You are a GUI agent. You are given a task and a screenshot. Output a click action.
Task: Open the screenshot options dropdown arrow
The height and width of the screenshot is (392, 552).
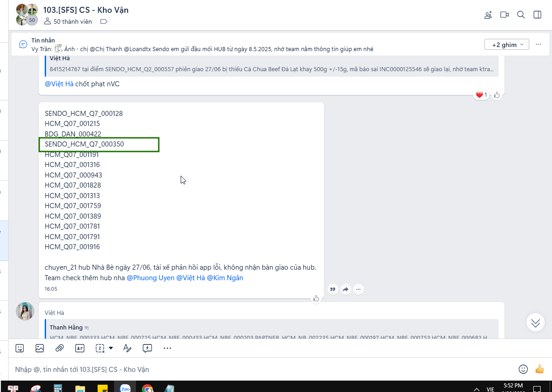click(111, 348)
